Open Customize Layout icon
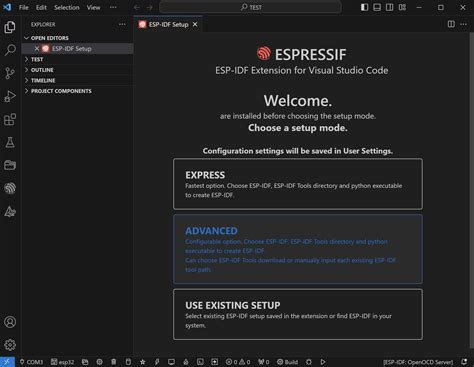The image size is (474, 367). click(402, 7)
